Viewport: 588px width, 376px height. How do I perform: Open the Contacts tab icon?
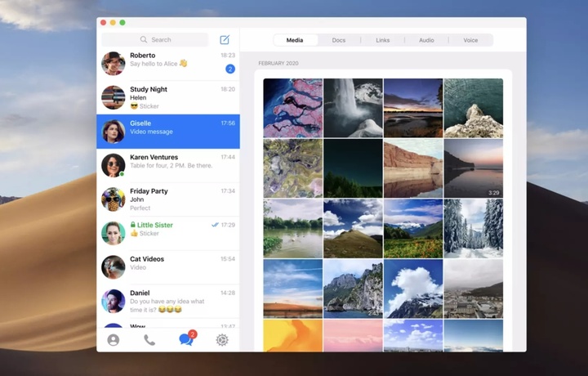114,340
